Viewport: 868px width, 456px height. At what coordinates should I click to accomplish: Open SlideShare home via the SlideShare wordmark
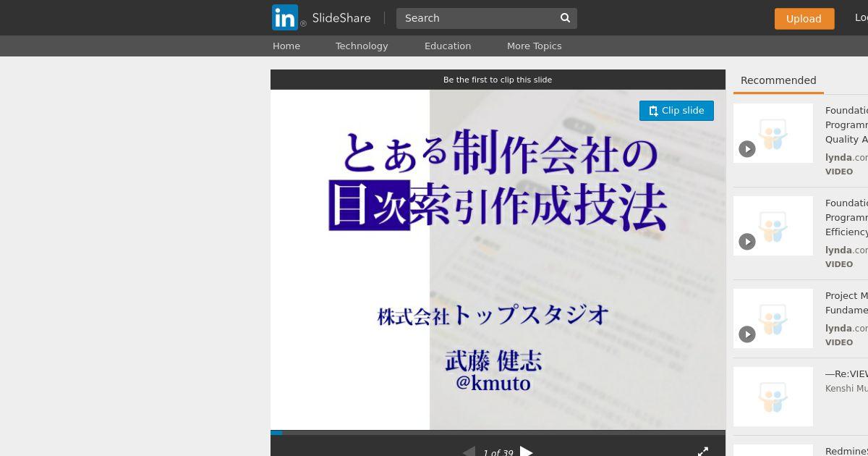(341, 18)
